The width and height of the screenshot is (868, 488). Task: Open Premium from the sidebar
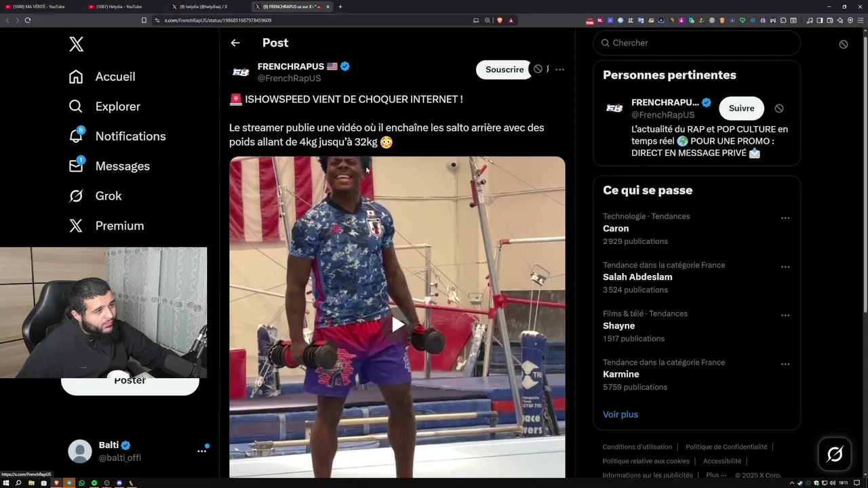coord(106,226)
